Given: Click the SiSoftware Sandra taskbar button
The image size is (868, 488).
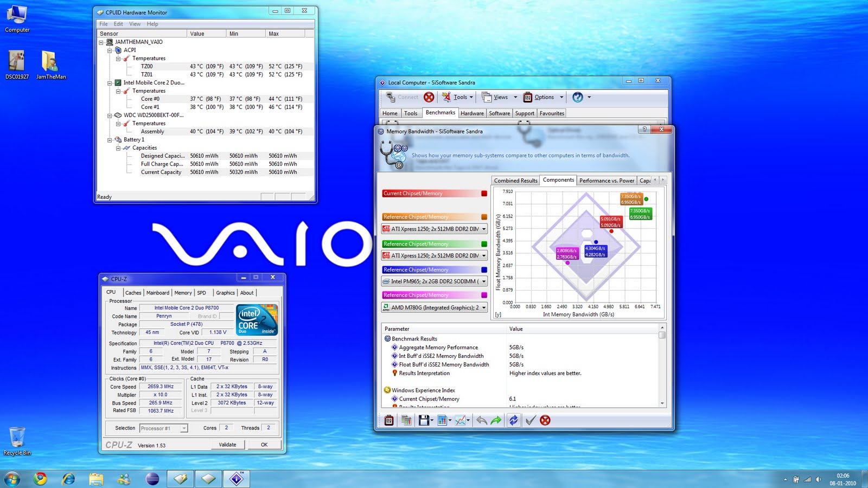Looking at the screenshot, I should click(237, 479).
